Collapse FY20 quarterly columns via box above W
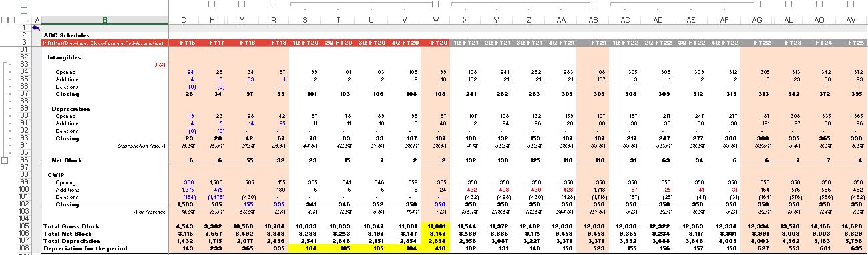This screenshot has height=255, width=868. 436,4
